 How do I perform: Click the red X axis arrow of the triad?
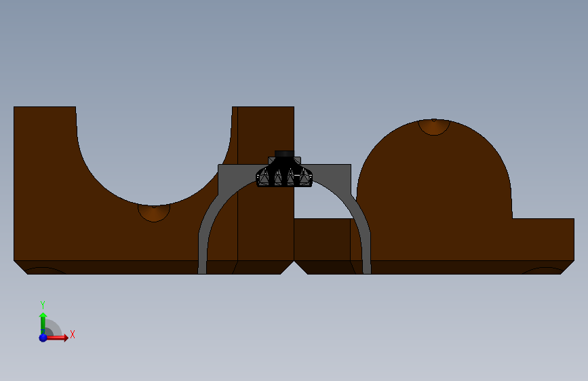pyautogui.click(x=58, y=338)
